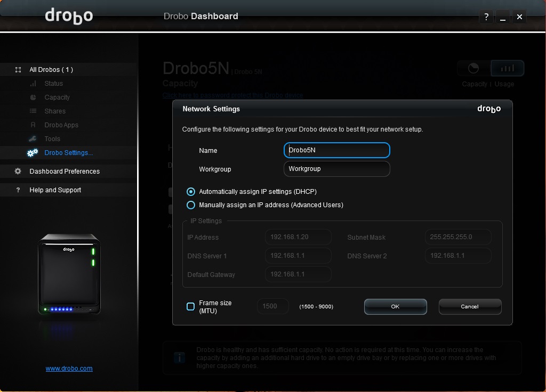This screenshot has width=546, height=392.
Task: Click the IP Address field 192.168.1.20
Action: [298, 237]
